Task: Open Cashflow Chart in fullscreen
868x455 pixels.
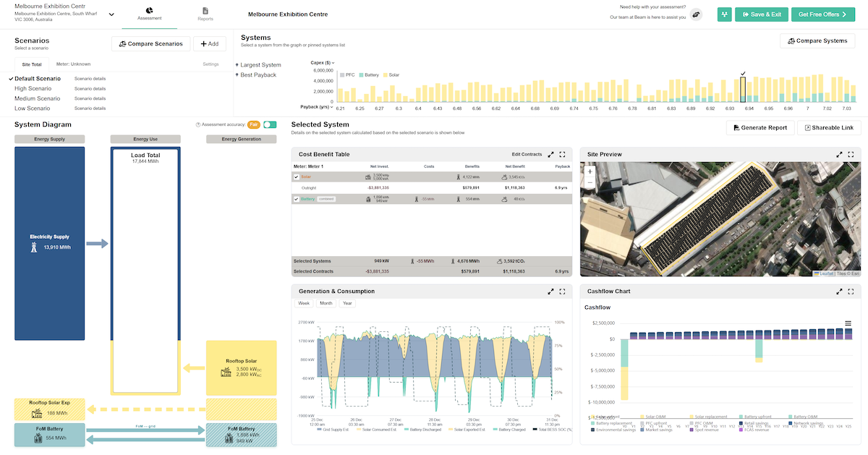Action: coord(851,291)
